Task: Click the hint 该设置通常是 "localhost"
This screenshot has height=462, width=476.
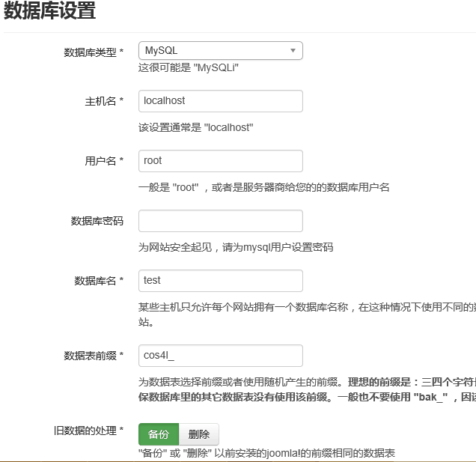Action: pos(195,127)
